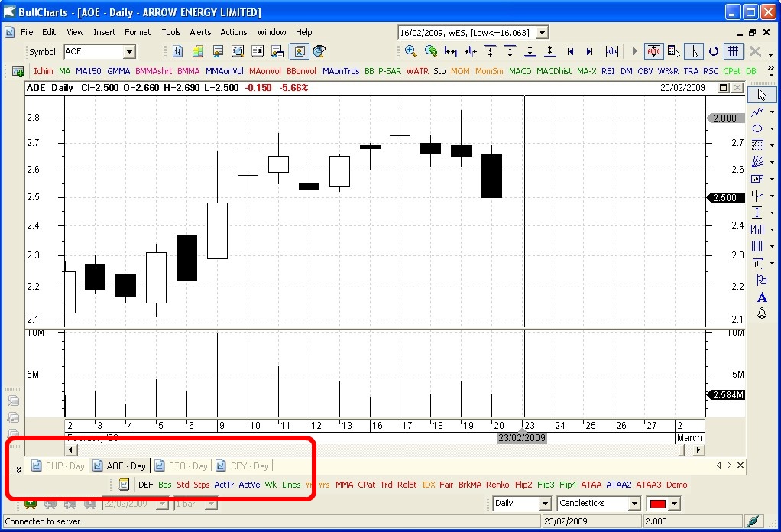Apply the MACD indicator
This screenshot has width=781, height=532.
[520, 71]
